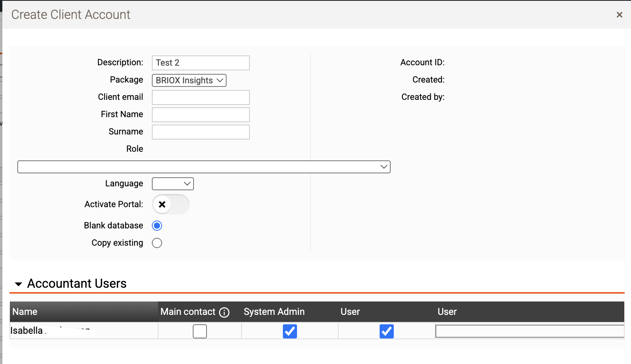
Task: Open the Role dropdown
Action: [x=204, y=167]
